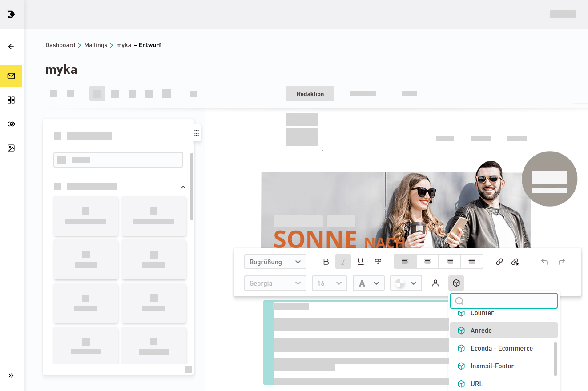588x391 pixels.
Task: Go to Dashboard via breadcrumb
Action: click(60, 45)
